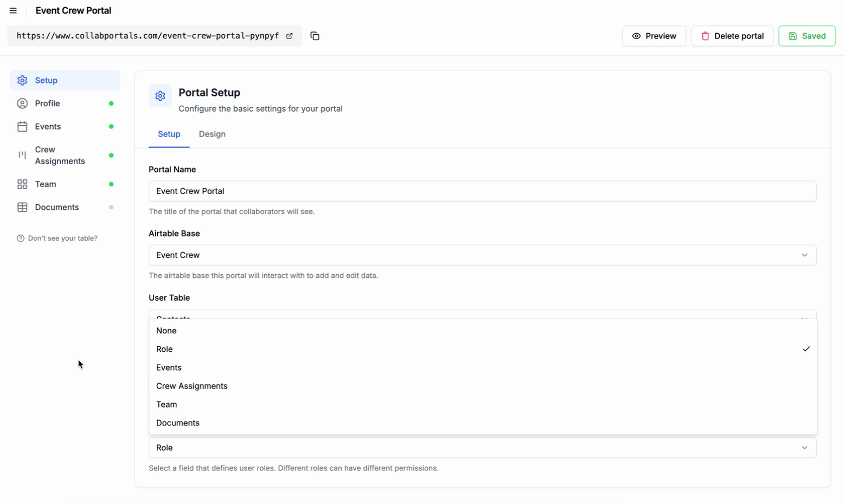Viewport: 845px width, 504px height.
Task: Choose Crew Assignments in dropdown list
Action: [483, 386]
